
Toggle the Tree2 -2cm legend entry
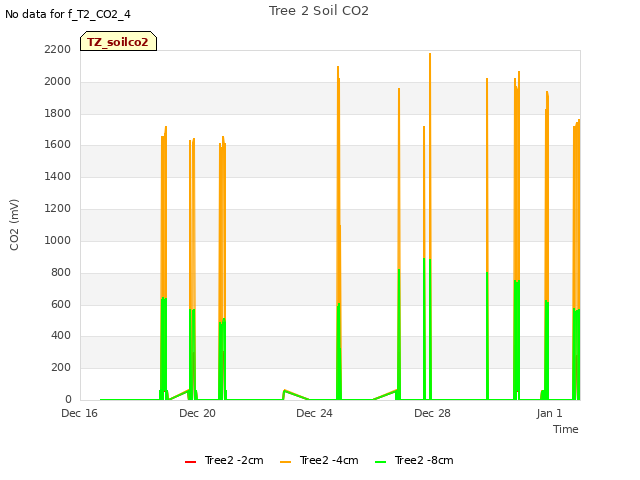point(224,460)
